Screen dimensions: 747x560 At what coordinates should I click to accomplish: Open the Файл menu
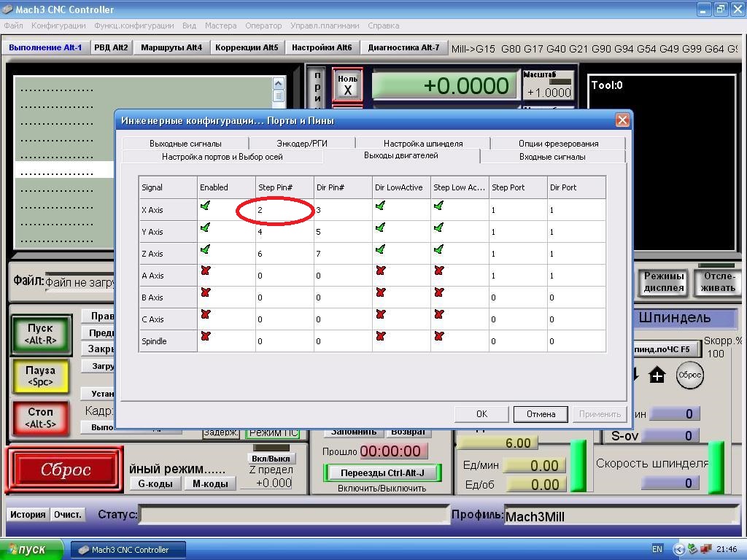(13, 26)
